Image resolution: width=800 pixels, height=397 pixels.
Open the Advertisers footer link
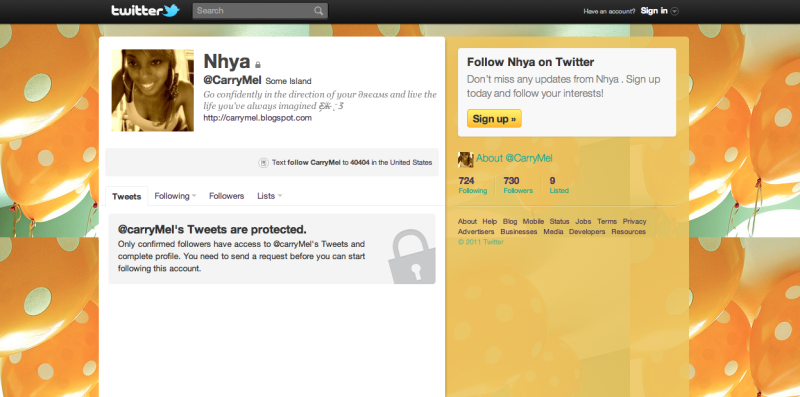point(476,232)
